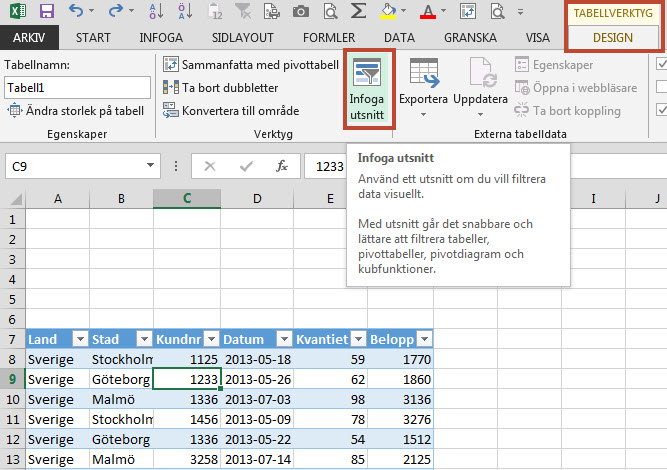Screen dimensions: 667x470
Task: Open Insert Function with the fx icon
Action: coord(282,166)
